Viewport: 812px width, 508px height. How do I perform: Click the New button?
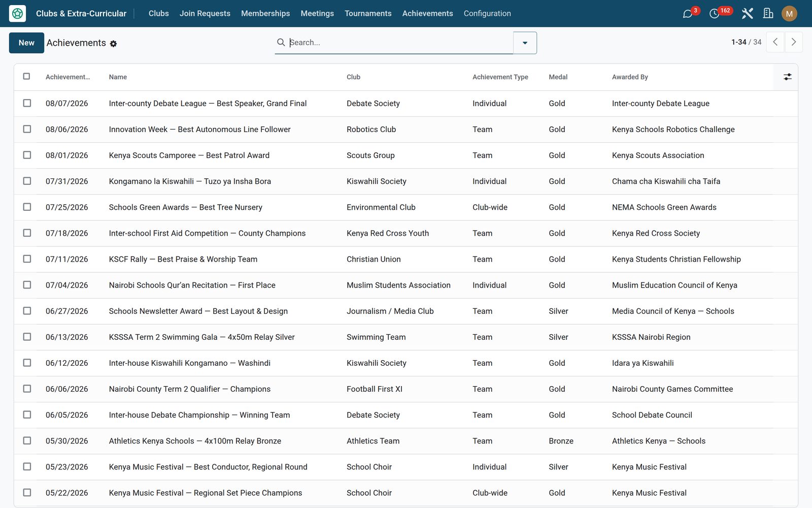point(26,43)
